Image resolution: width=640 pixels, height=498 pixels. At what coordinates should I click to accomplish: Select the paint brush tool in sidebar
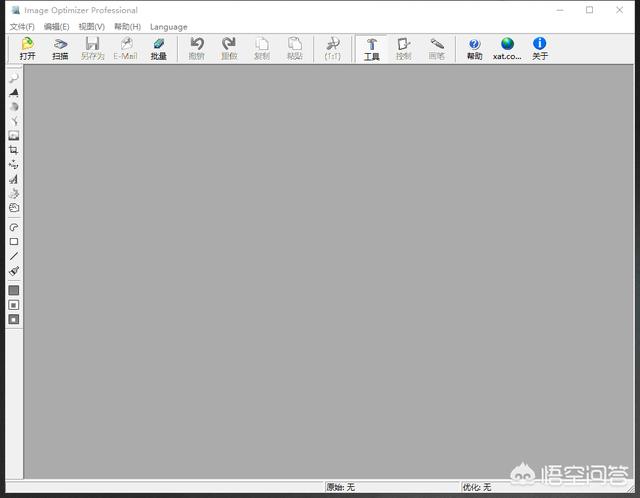(14, 271)
